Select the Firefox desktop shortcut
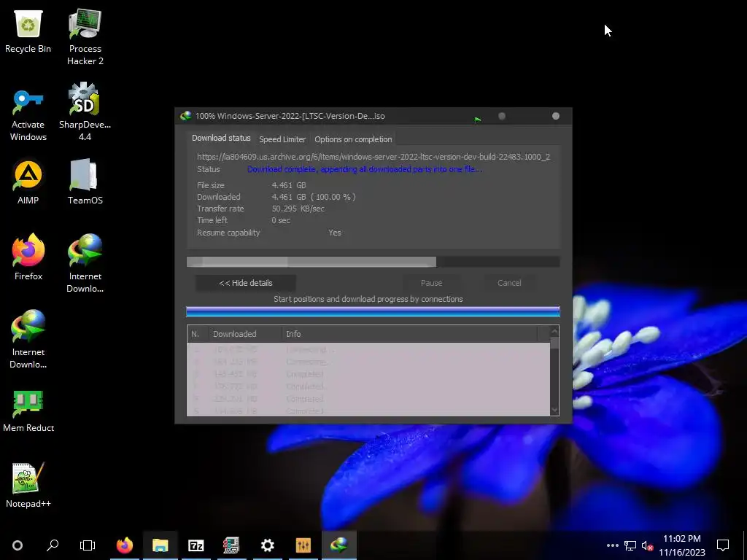The width and height of the screenshot is (747, 560). (x=28, y=257)
